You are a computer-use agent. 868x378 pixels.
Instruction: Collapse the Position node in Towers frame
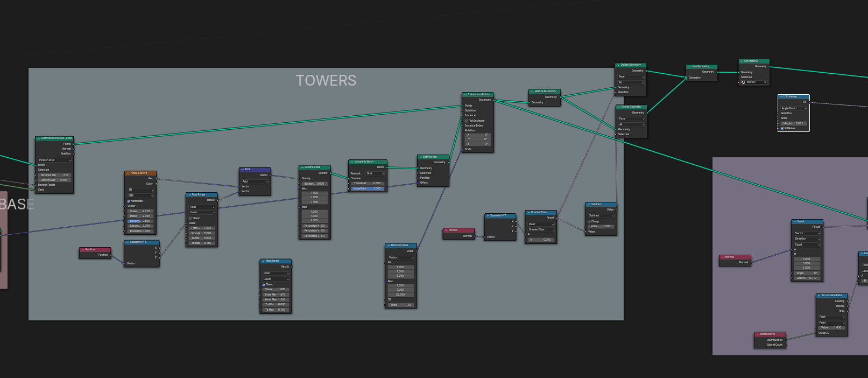click(82, 250)
